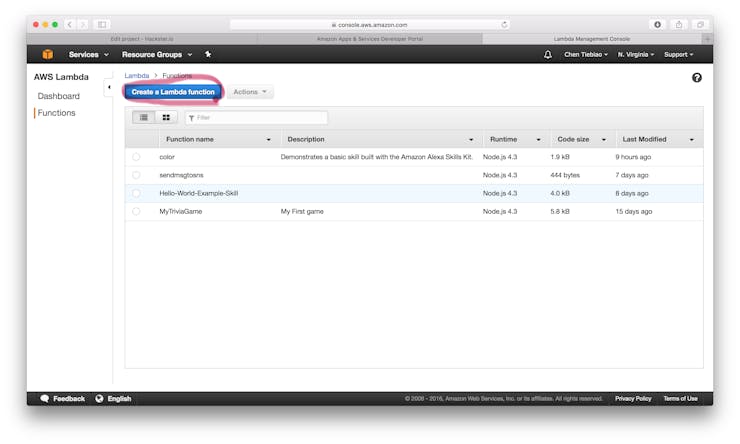Screen dimensions: 740x444
Task: Select the sendmsgtosns function radio button
Action: pos(136,175)
